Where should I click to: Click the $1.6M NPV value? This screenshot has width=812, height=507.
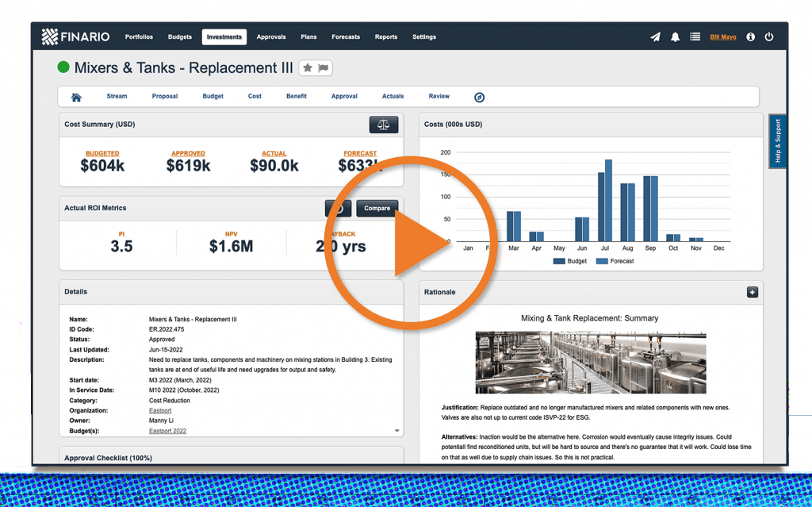tap(231, 246)
